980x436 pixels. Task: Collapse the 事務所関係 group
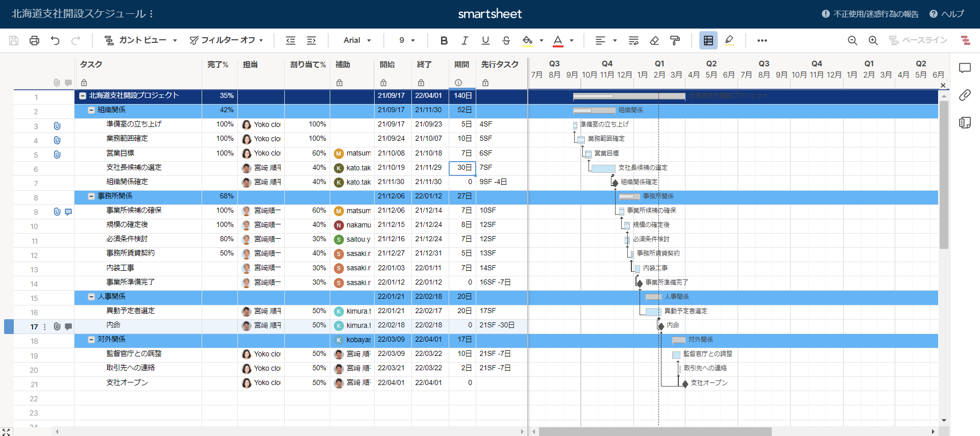click(91, 196)
